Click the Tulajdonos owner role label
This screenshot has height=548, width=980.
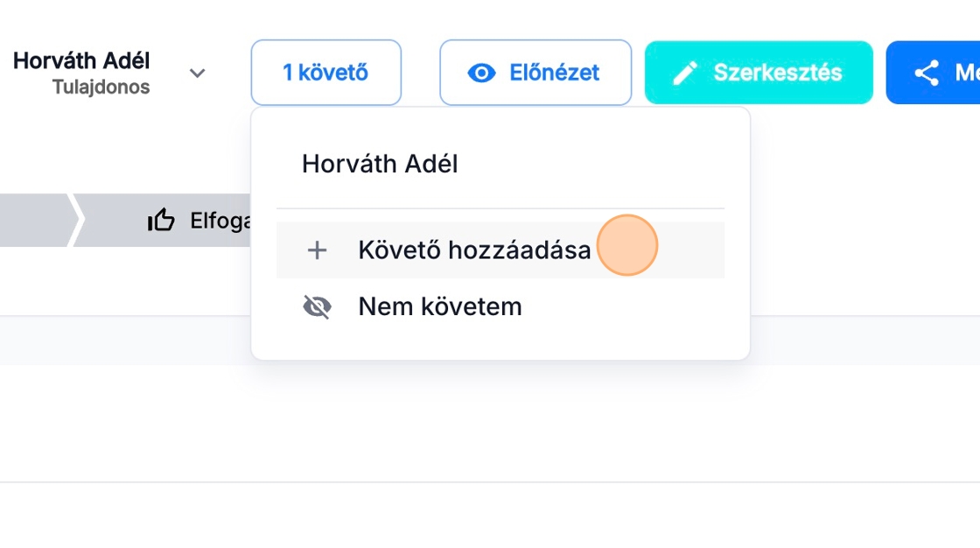coord(101,88)
